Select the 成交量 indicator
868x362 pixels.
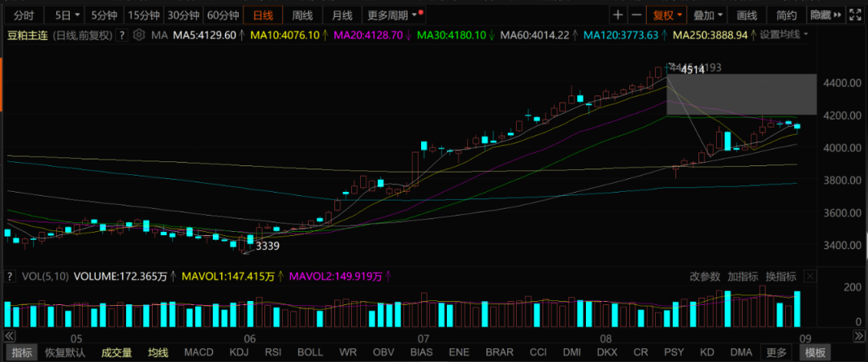pyautogui.click(x=117, y=352)
